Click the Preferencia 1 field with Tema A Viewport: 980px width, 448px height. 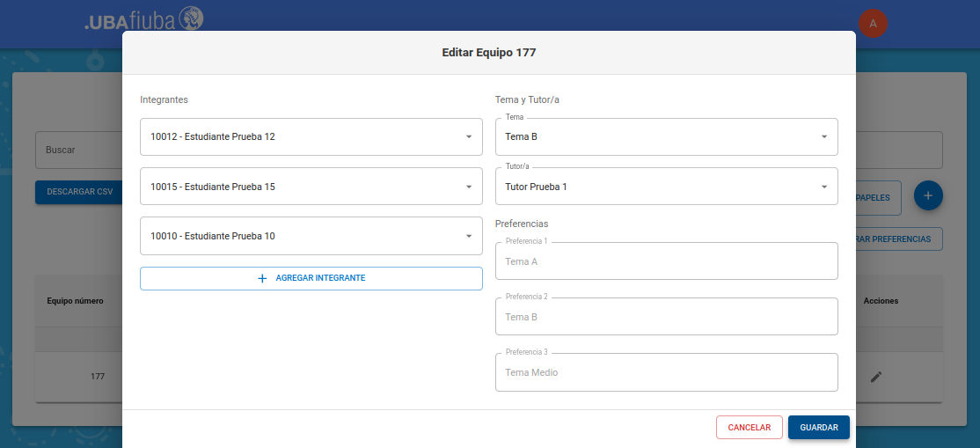pos(666,261)
